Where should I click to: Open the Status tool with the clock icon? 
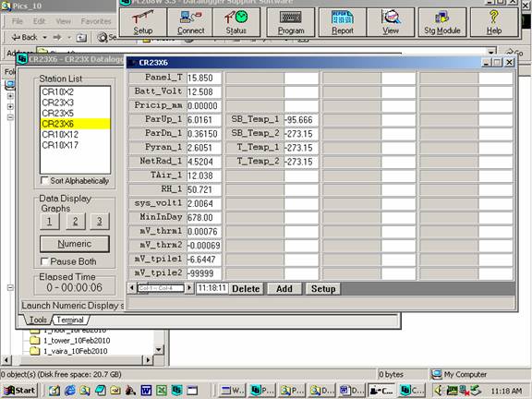(x=236, y=22)
